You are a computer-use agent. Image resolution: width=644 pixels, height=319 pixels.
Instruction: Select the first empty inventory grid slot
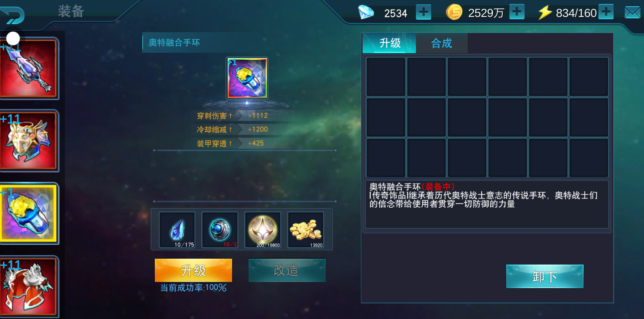pyautogui.click(x=386, y=76)
